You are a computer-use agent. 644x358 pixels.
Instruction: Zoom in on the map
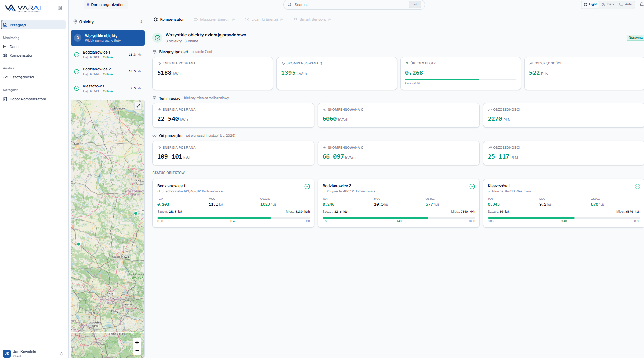click(x=137, y=342)
